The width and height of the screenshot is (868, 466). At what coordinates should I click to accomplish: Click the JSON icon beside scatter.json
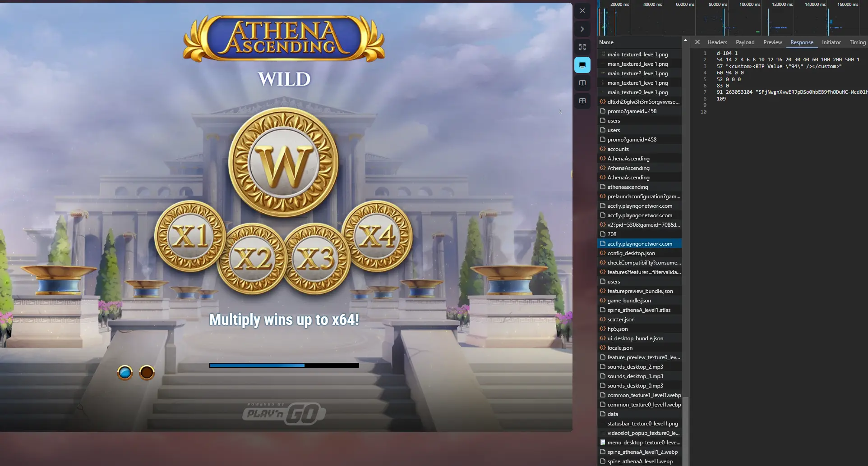[602, 319]
